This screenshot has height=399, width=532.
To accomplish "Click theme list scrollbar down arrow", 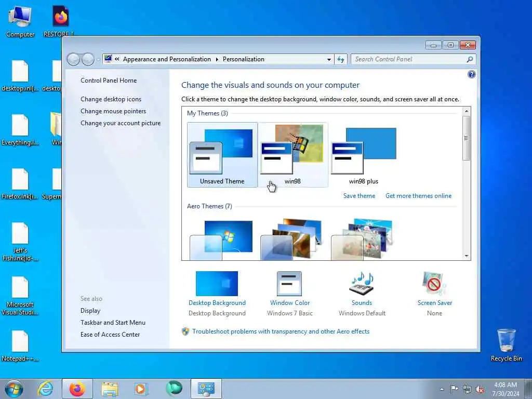I will point(466,256).
